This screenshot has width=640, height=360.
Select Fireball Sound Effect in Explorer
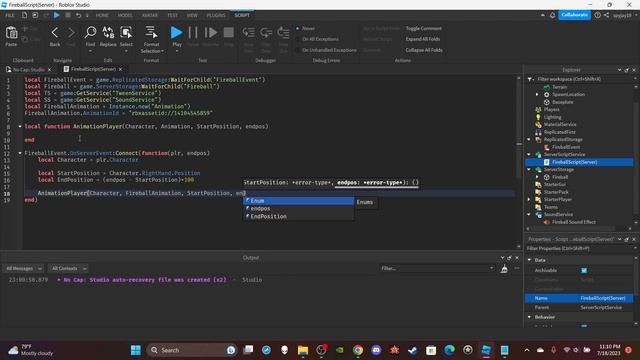pyautogui.click(x=573, y=222)
